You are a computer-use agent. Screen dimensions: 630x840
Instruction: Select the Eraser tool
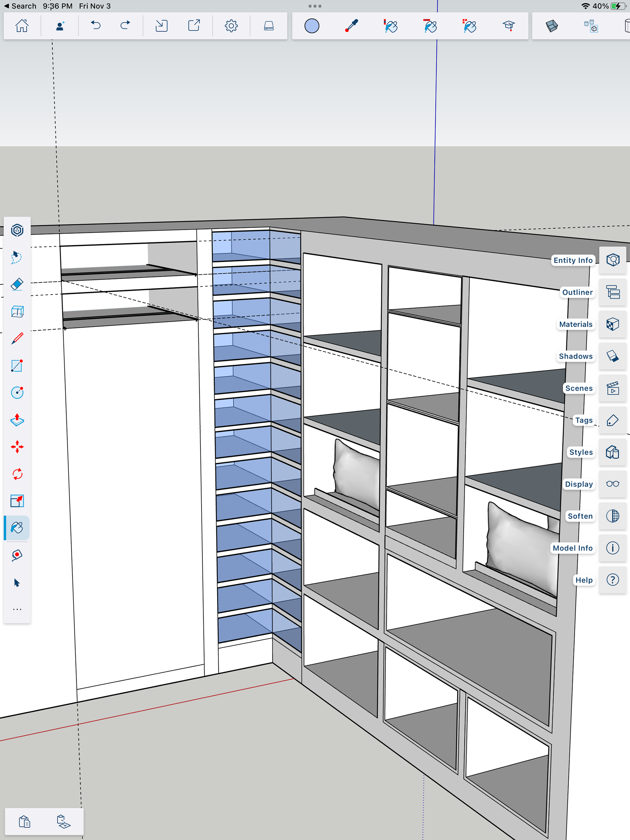click(17, 284)
